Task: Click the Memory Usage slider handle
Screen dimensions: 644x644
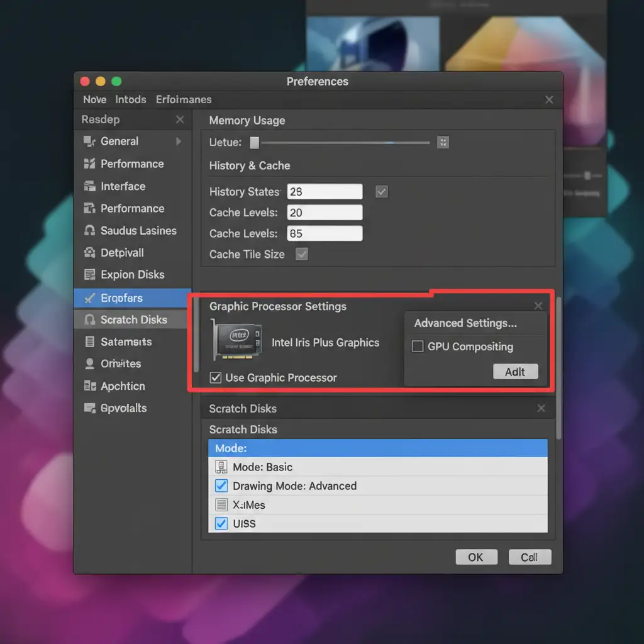Action: click(254, 143)
